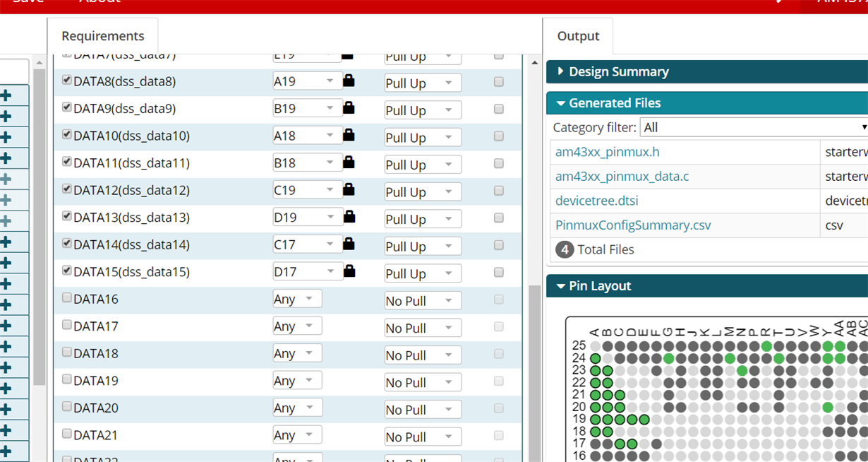
Task: Tick the right-side checkbox on DATA8 row
Action: 499,82
